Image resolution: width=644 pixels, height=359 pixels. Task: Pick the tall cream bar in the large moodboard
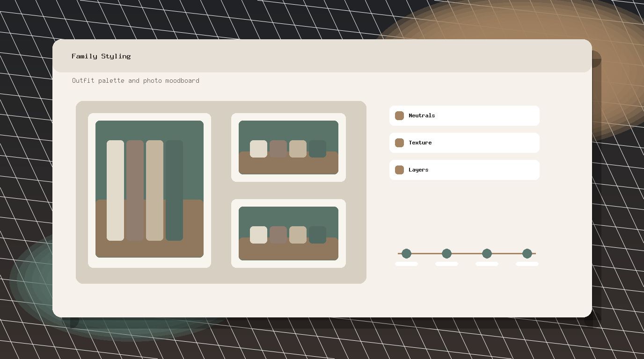pos(115,190)
